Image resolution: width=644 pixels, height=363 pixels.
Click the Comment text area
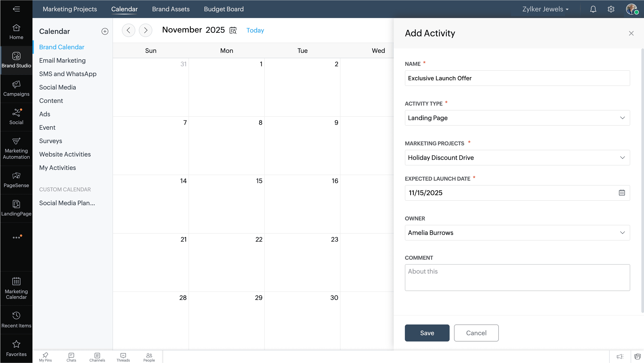517,277
